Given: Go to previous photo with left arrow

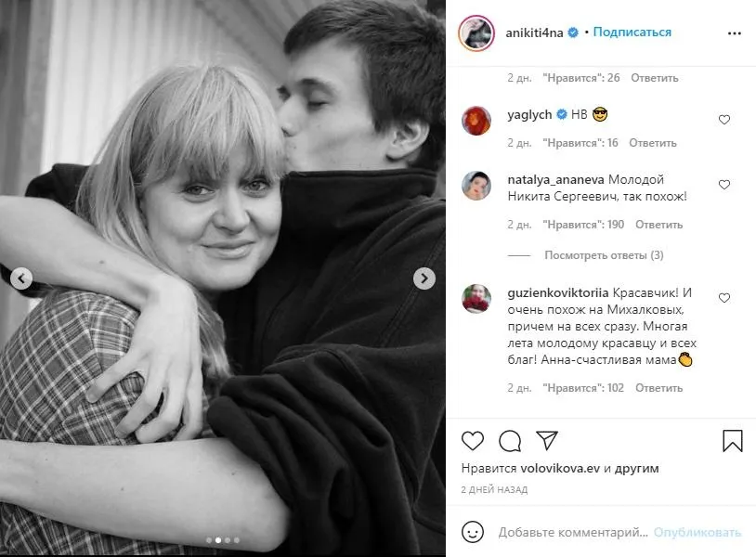Looking at the screenshot, I should coord(21,278).
